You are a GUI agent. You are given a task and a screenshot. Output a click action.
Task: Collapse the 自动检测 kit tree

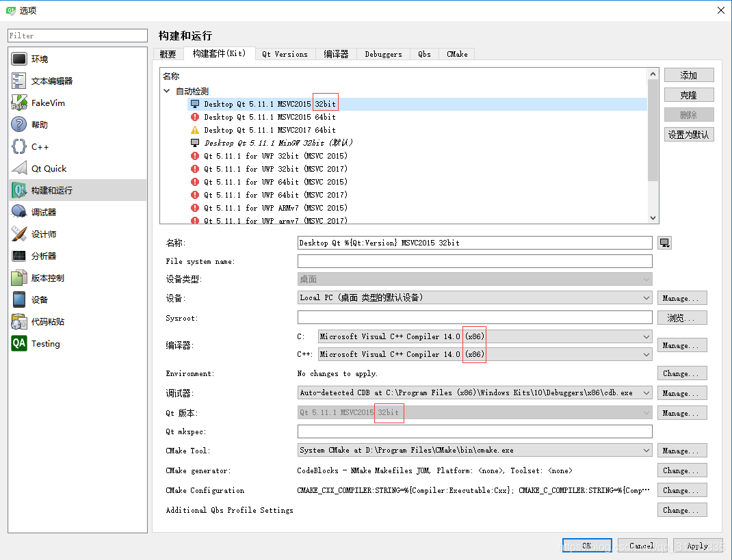pyautogui.click(x=166, y=90)
